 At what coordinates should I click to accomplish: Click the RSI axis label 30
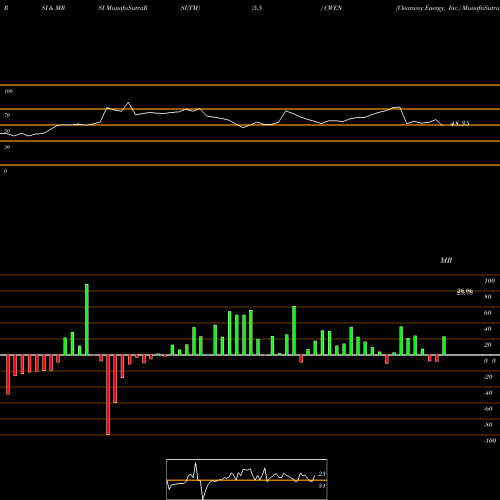coord(7,147)
